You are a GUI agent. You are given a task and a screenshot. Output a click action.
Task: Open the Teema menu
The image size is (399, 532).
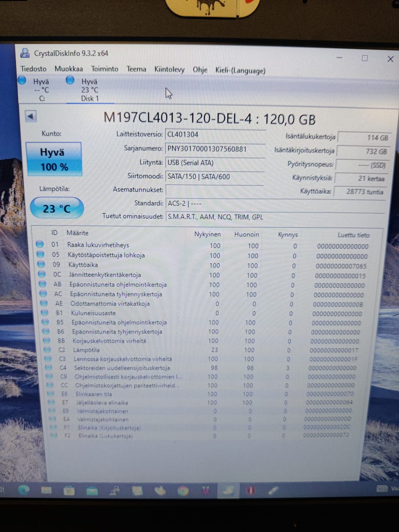pyautogui.click(x=136, y=69)
